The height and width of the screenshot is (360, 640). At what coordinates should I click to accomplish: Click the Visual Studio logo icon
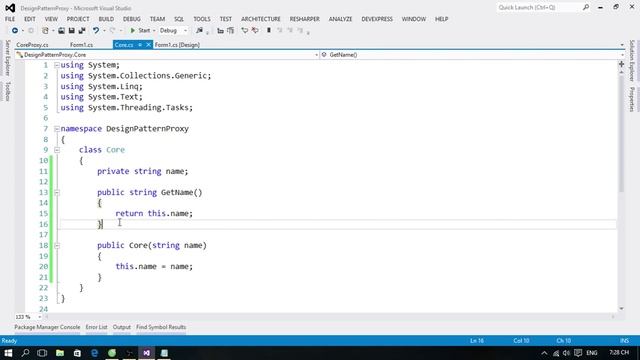click(x=10, y=8)
